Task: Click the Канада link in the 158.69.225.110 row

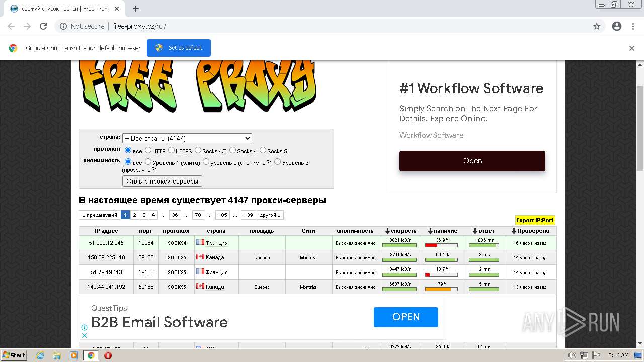Action: (215, 257)
